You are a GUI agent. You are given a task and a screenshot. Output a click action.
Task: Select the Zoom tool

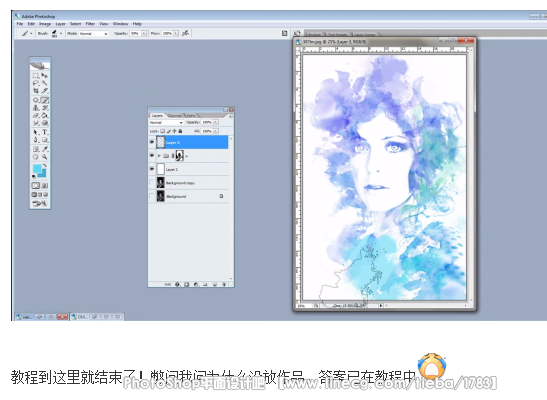click(x=45, y=157)
